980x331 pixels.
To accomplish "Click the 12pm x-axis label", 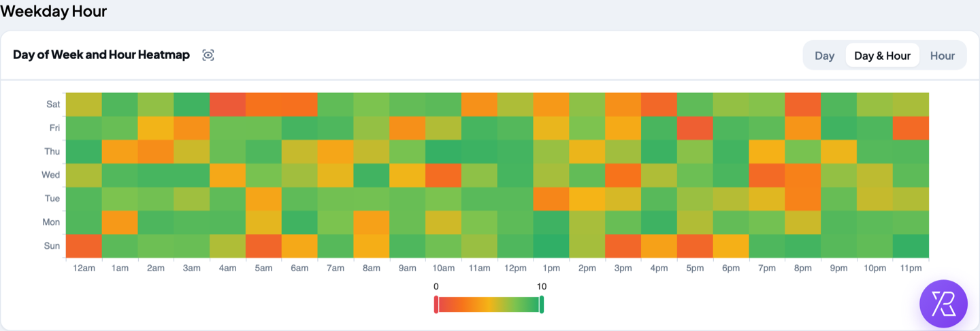I will tap(515, 268).
